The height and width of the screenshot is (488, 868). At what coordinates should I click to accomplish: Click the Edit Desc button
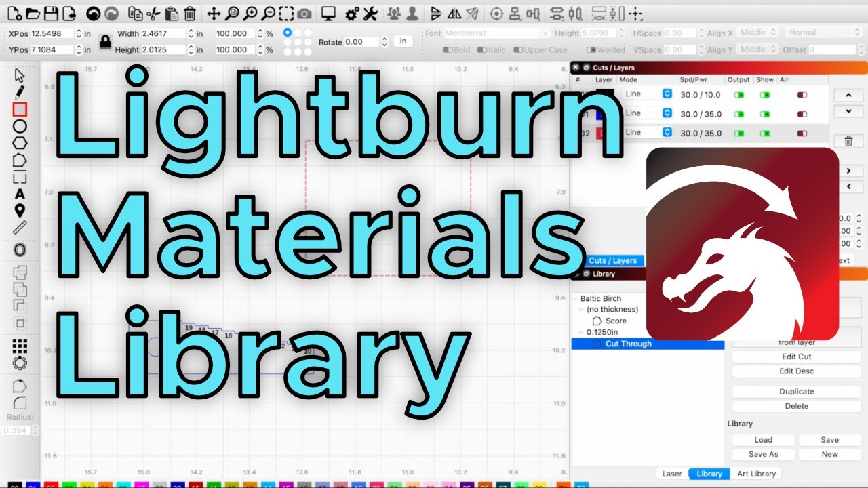coord(796,371)
